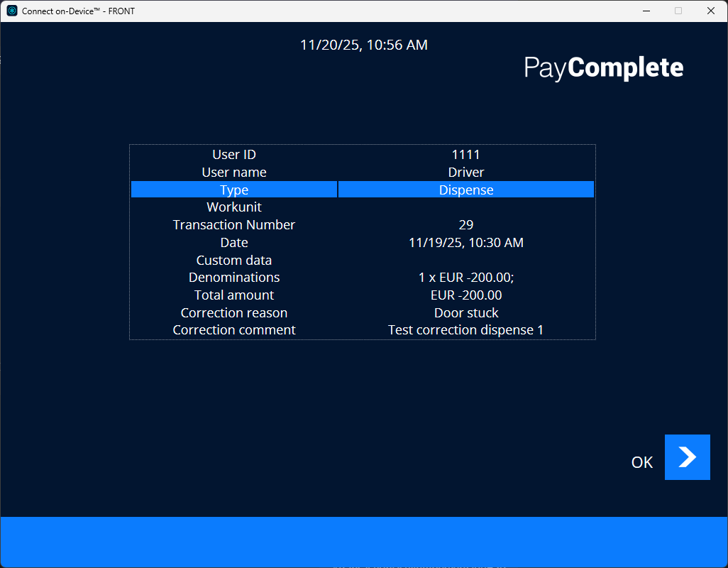Select the Date row showing 11/19/25
Image resolution: width=728 pixels, height=568 pixels.
(x=363, y=242)
